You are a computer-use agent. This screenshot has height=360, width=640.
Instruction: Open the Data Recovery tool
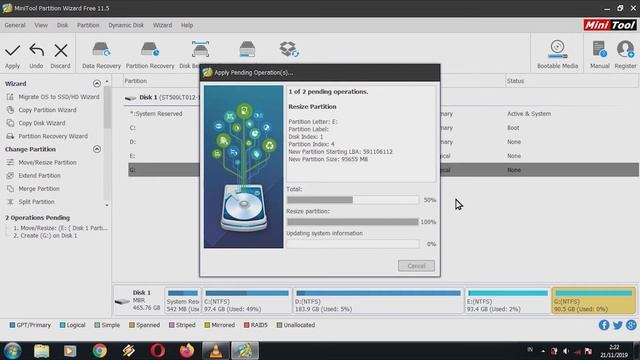(x=101, y=55)
